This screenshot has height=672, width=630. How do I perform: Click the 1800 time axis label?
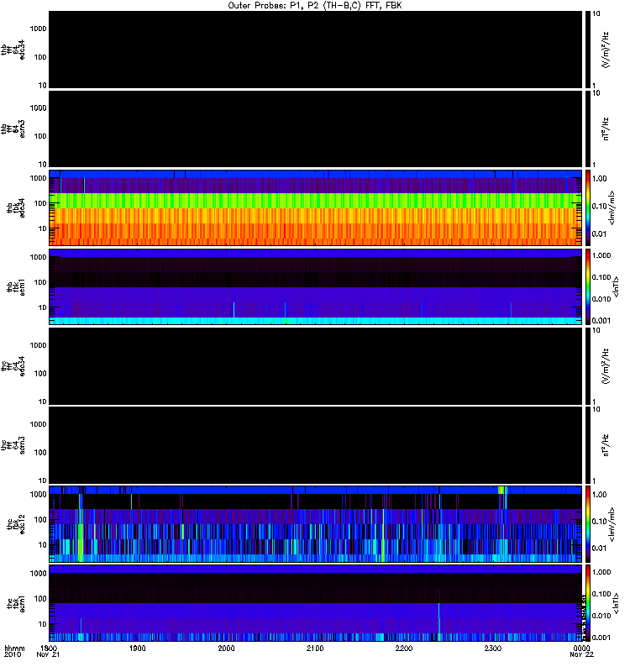[49, 648]
